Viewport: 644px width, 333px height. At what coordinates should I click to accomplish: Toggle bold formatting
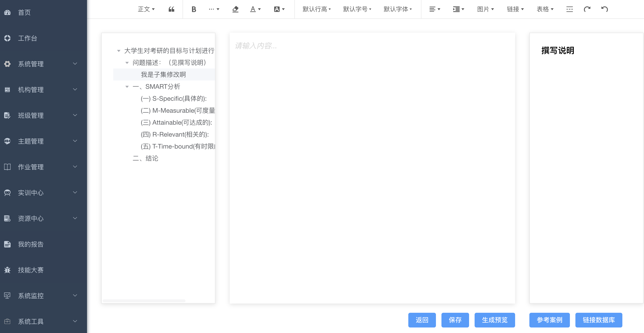tap(194, 9)
